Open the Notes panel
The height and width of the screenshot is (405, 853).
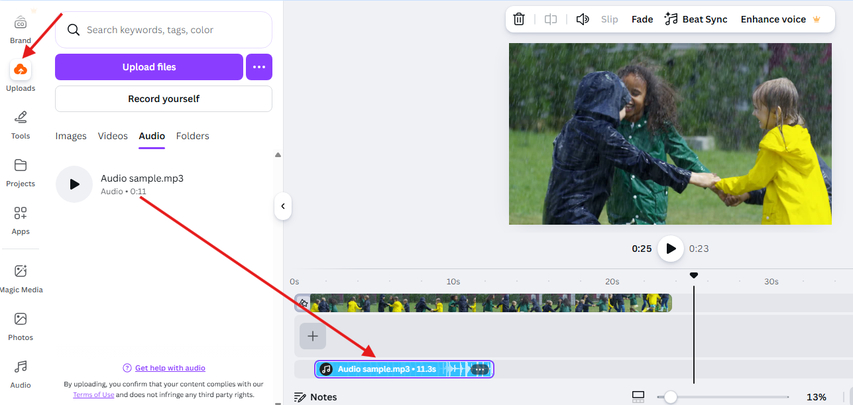316,397
